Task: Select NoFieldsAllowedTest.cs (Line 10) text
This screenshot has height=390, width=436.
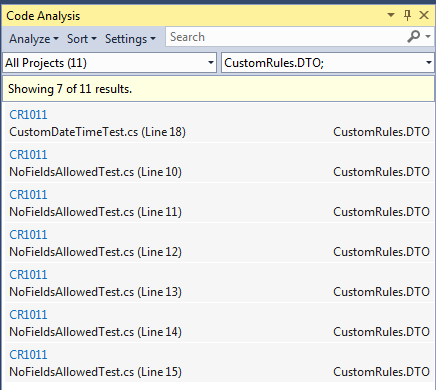Action: coord(95,172)
